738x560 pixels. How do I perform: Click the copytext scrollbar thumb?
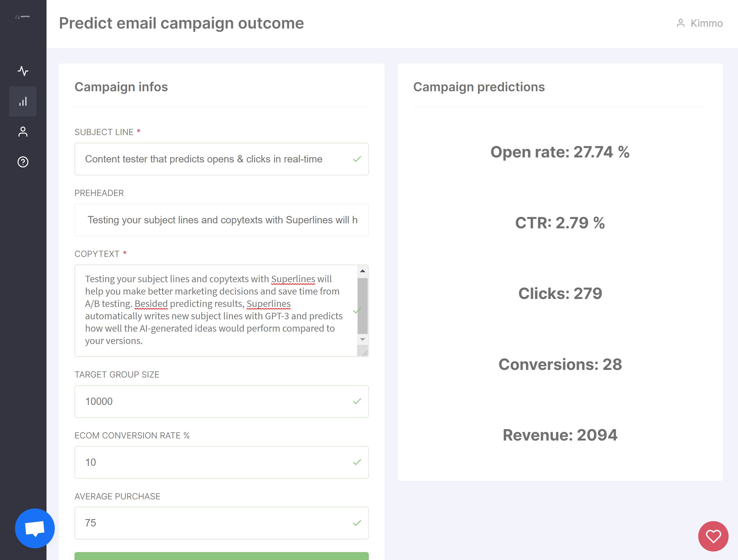(362, 305)
